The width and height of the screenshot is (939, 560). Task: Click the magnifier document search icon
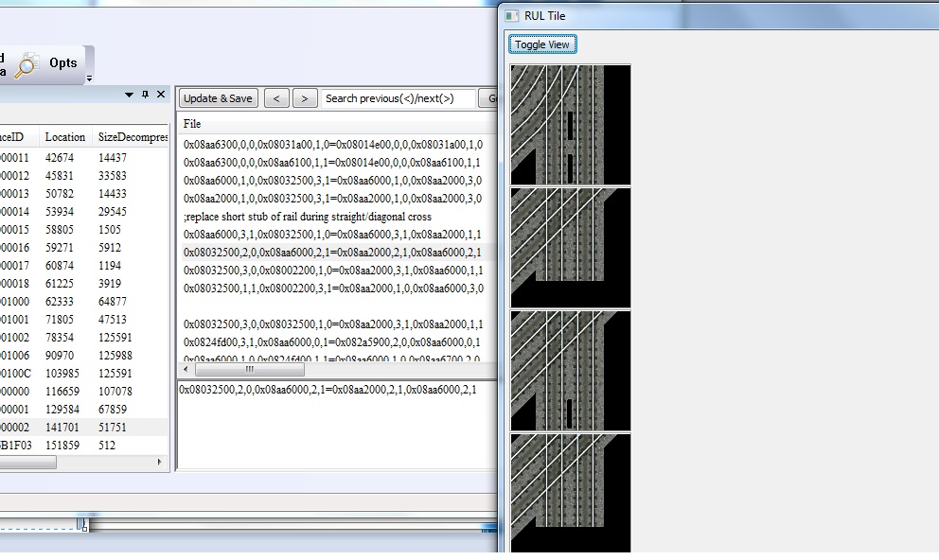(26, 64)
